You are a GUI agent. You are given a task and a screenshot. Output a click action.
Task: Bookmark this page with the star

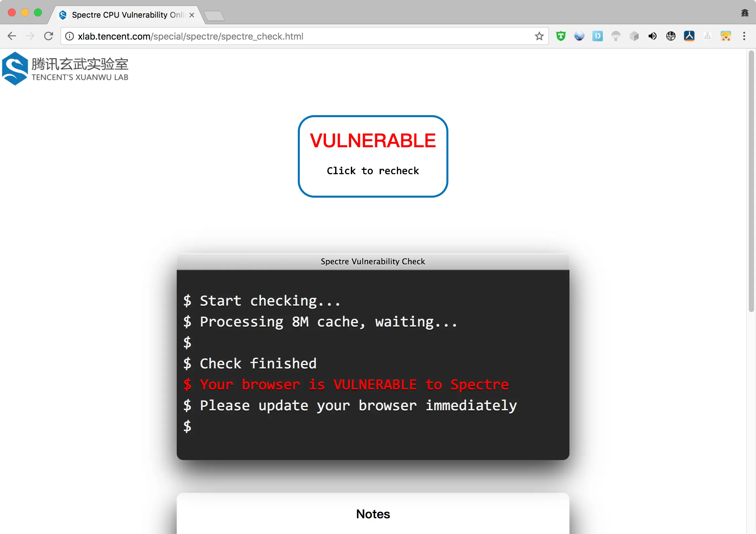(539, 36)
